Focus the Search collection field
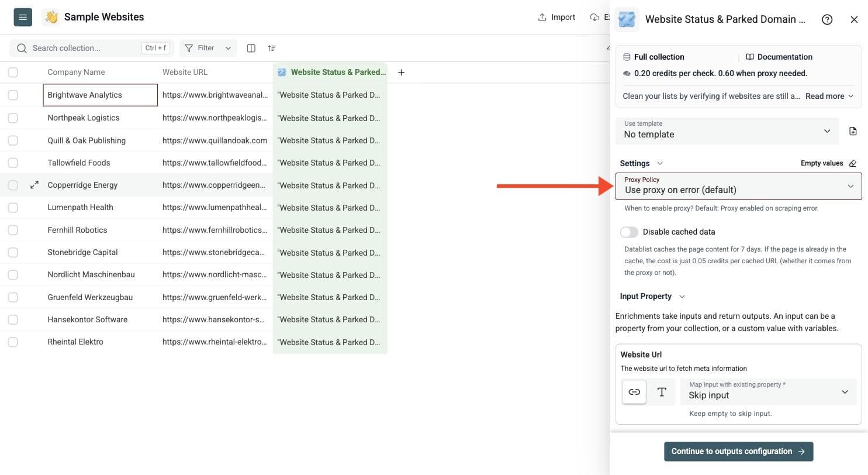The height and width of the screenshot is (475, 868). (x=92, y=48)
